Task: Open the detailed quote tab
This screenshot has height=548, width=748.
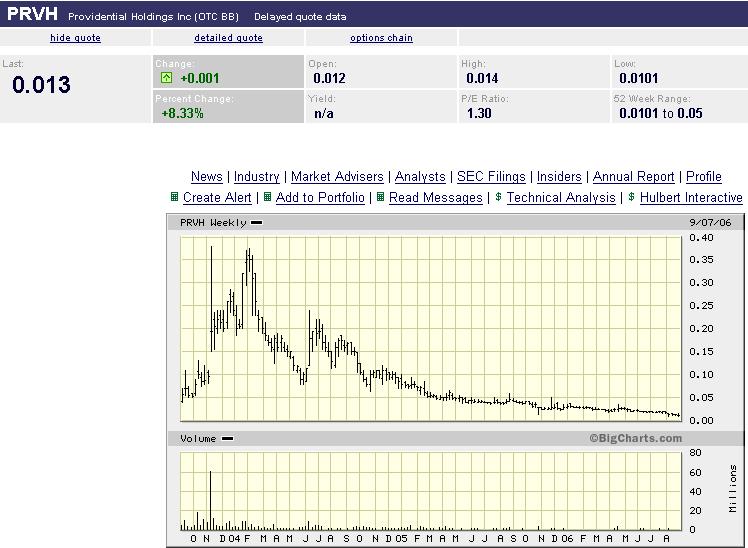Action: tap(228, 38)
